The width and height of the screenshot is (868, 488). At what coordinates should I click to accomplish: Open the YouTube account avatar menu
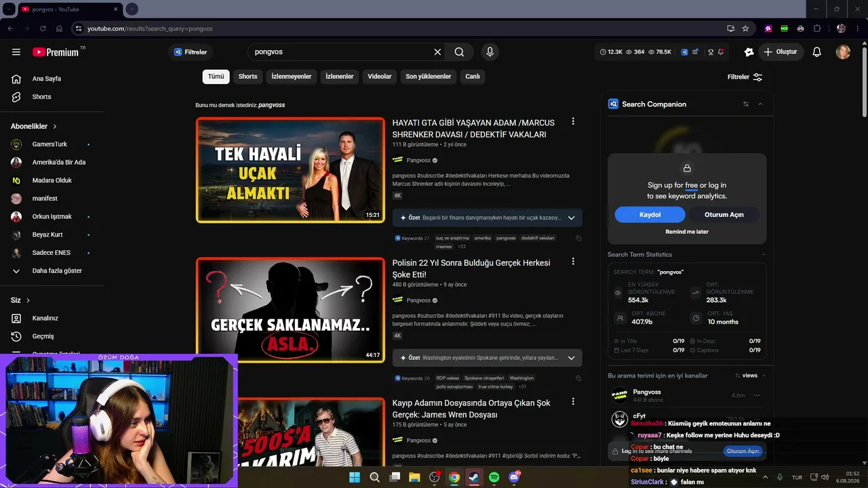pos(843,52)
